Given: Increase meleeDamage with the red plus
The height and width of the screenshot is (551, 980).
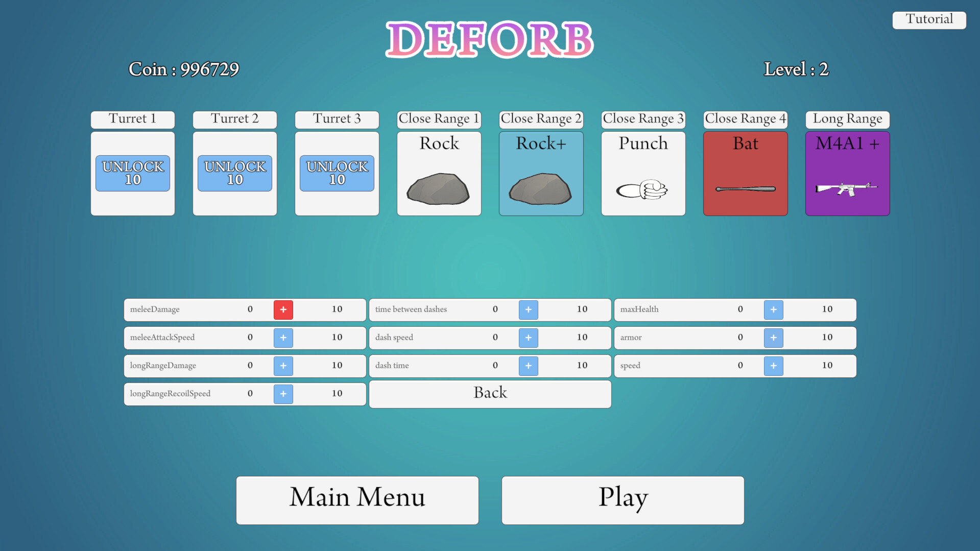Looking at the screenshot, I should coord(283,309).
